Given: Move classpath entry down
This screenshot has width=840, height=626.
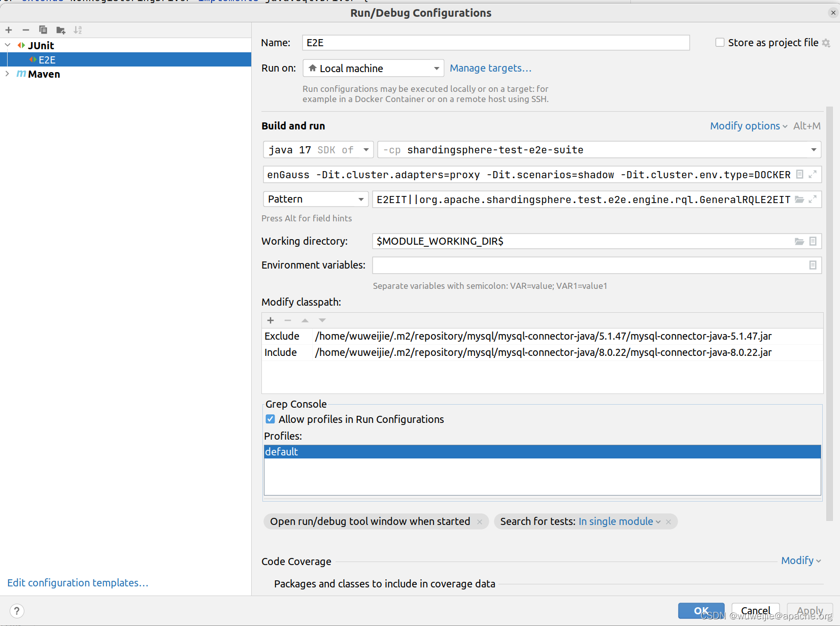Looking at the screenshot, I should tap(322, 320).
